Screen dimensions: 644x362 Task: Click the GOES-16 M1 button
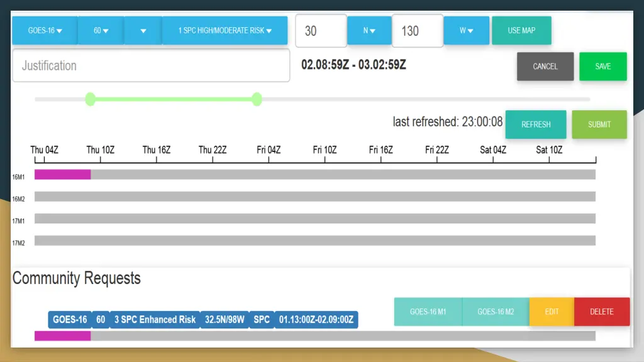428,312
